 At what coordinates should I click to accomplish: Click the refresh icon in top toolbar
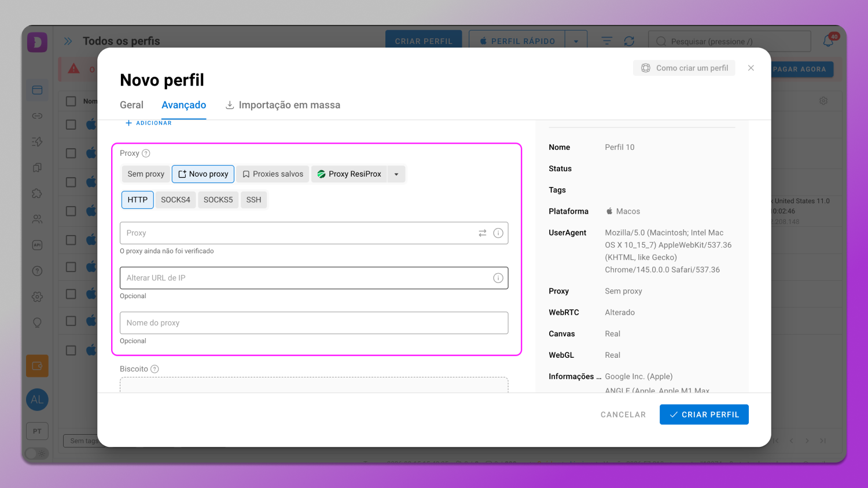point(629,41)
